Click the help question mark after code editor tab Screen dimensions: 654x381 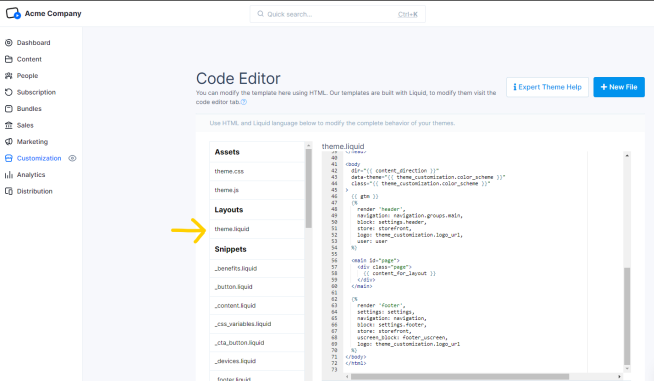[244, 102]
